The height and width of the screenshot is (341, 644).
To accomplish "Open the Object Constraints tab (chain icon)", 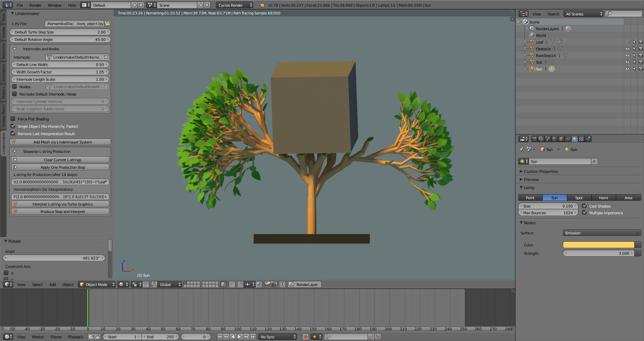I will (x=568, y=139).
